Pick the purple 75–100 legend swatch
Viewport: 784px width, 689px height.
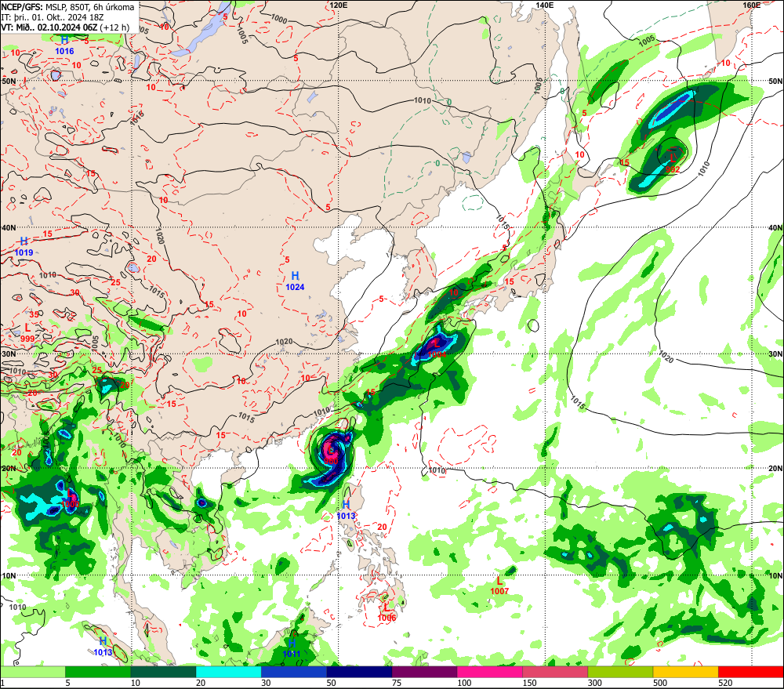coord(424,672)
